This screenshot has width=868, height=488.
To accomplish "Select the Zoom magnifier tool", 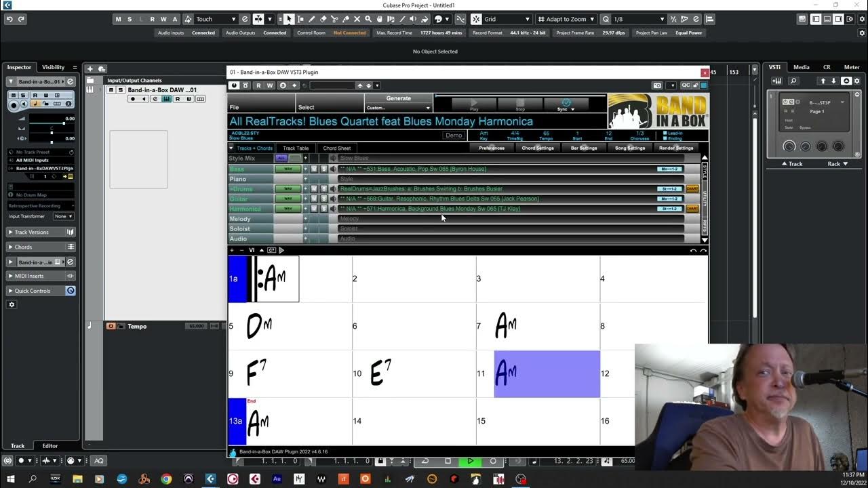I will click(368, 19).
